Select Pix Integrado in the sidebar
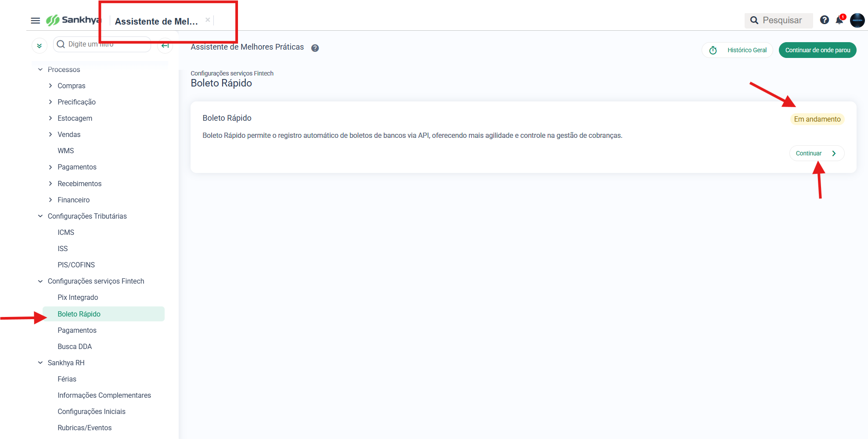Viewport: 868px width, 439px height. pyautogui.click(x=78, y=297)
